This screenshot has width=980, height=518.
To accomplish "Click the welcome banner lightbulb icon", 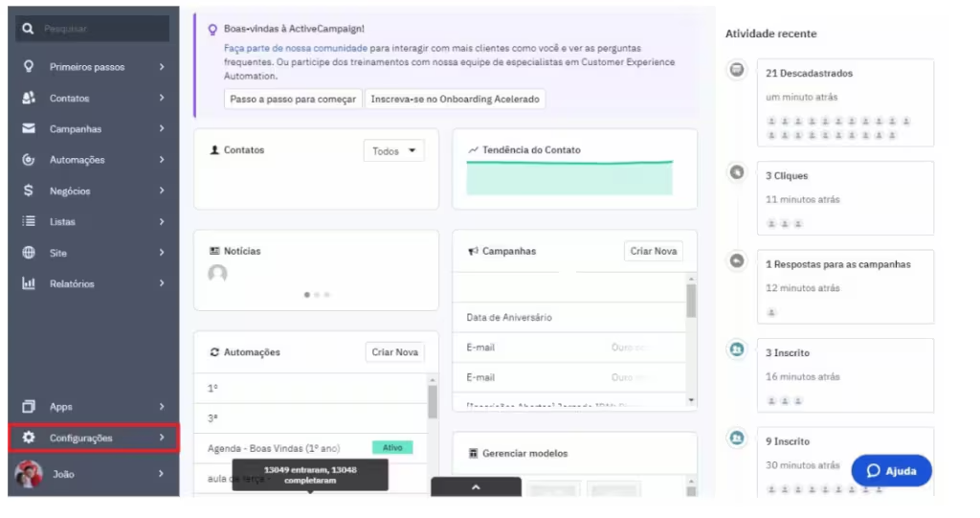I will pyautogui.click(x=212, y=30).
